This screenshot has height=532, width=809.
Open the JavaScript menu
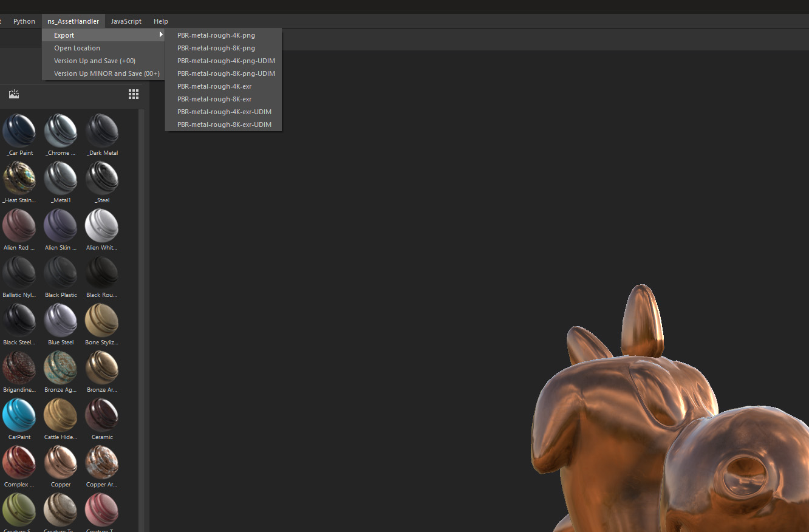coord(126,21)
